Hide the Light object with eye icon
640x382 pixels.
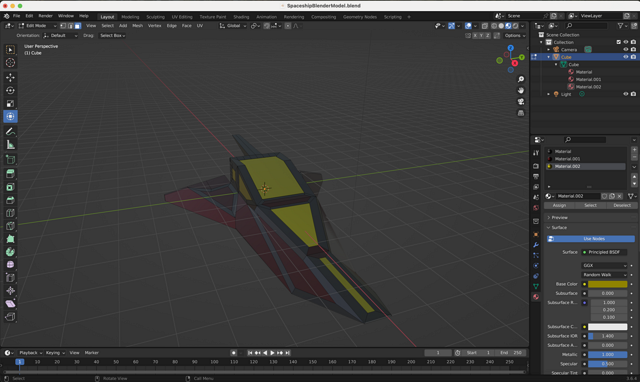625,94
